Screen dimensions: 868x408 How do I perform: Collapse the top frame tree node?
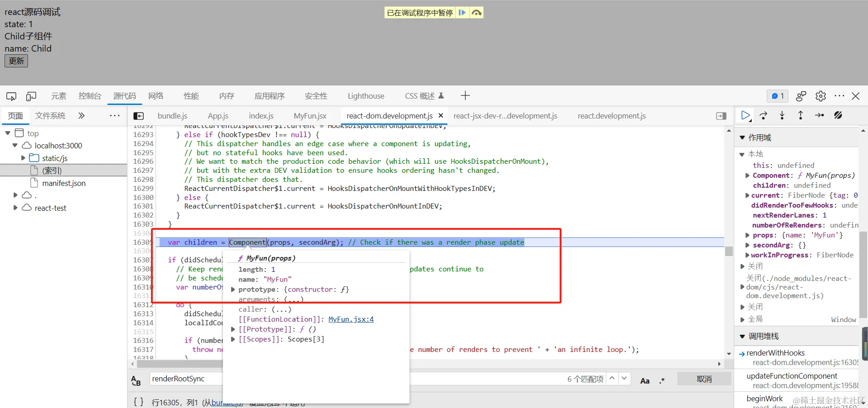(8, 133)
